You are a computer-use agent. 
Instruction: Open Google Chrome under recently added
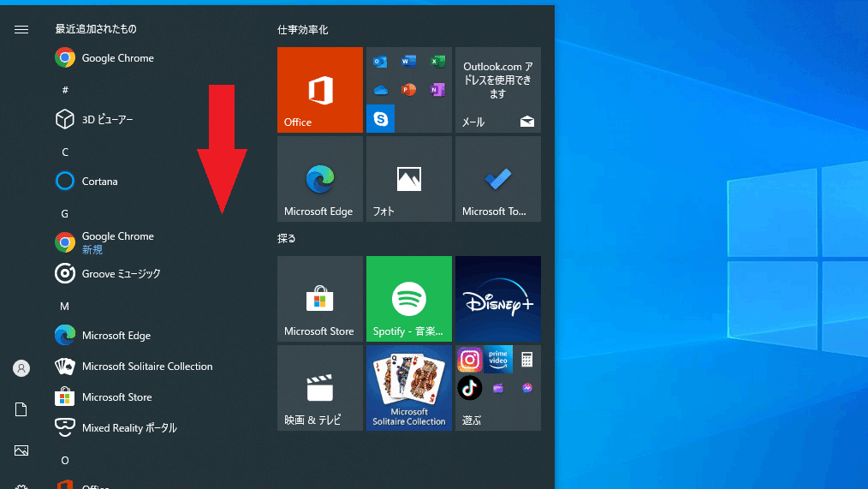point(104,57)
